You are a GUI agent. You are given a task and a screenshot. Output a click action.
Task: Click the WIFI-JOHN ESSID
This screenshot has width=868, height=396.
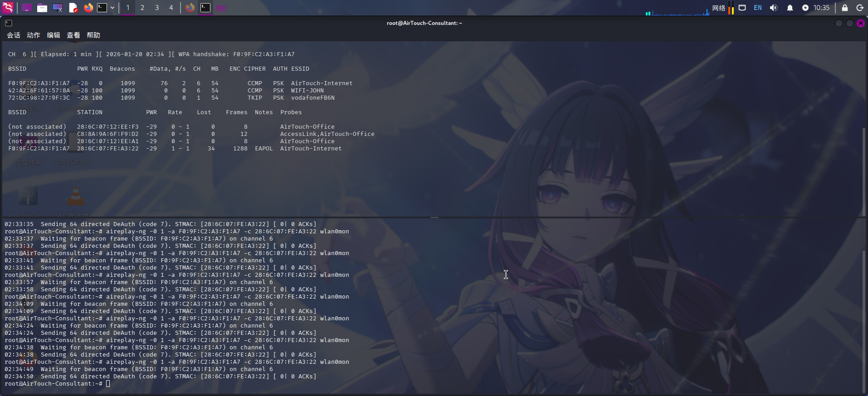pyautogui.click(x=307, y=91)
